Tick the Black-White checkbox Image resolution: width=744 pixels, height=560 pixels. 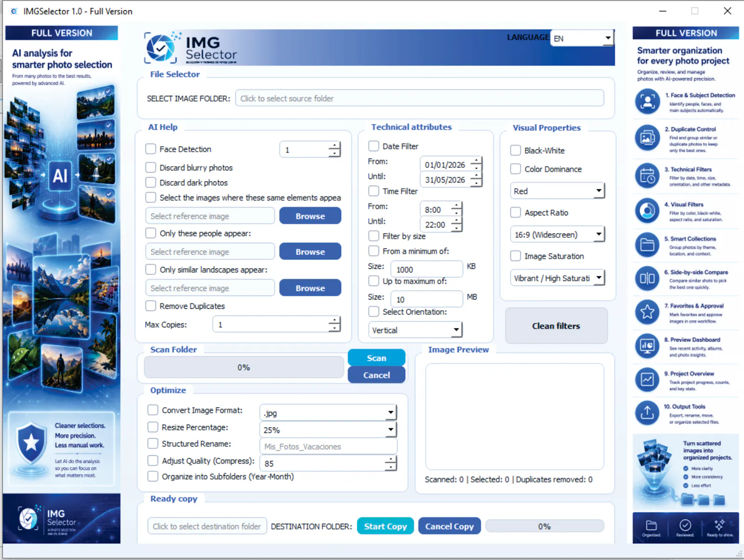click(x=515, y=150)
